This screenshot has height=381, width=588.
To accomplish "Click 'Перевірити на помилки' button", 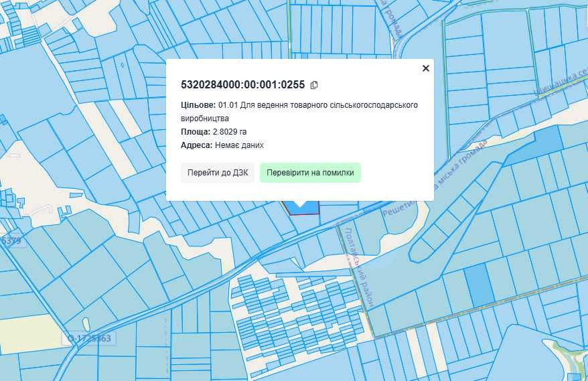I will [310, 173].
